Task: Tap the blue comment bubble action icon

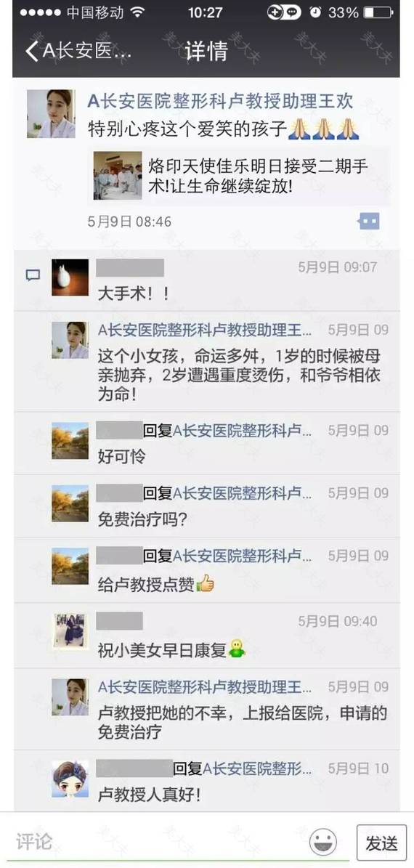Action: 369,222
